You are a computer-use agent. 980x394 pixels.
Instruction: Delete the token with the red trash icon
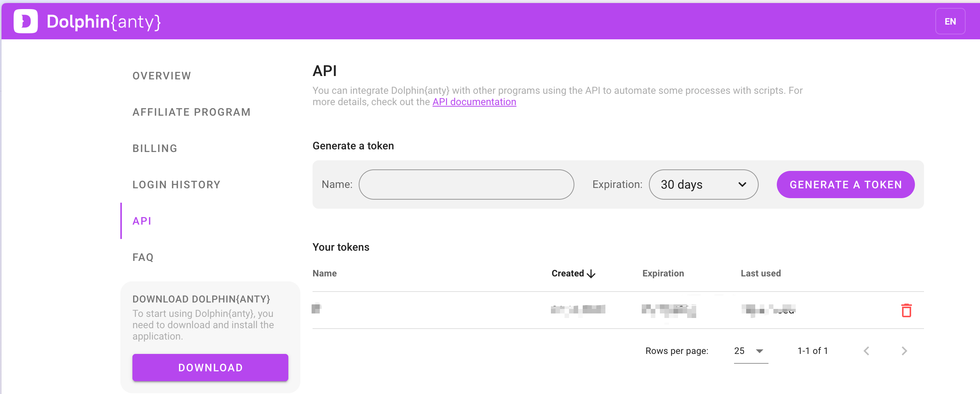(x=906, y=310)
